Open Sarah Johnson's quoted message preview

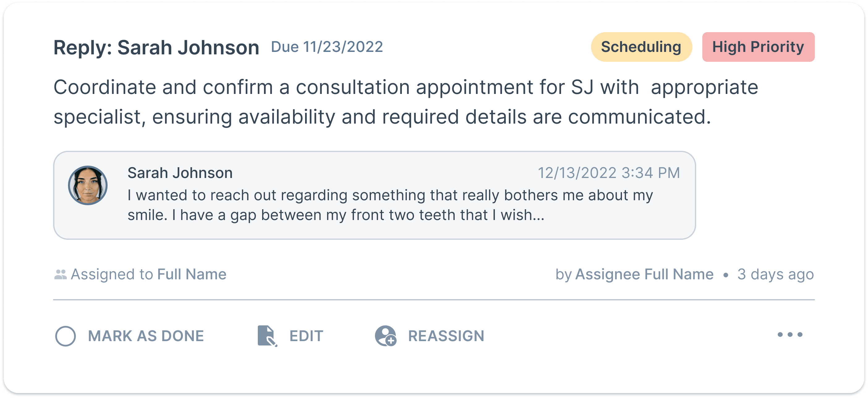click(x=374, y=195)
